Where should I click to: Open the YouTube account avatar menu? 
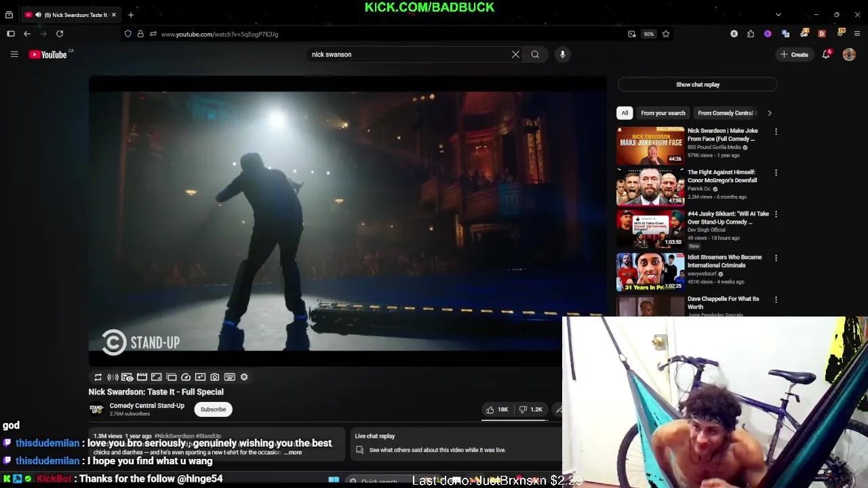pos(849,54)
